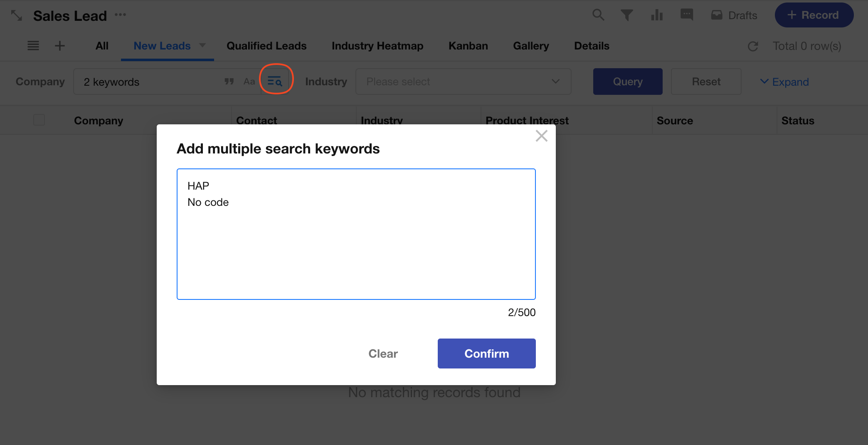Open the Industry dropdown
The height and width of the screenshot is (445, 868).
[x=463, y=82]
